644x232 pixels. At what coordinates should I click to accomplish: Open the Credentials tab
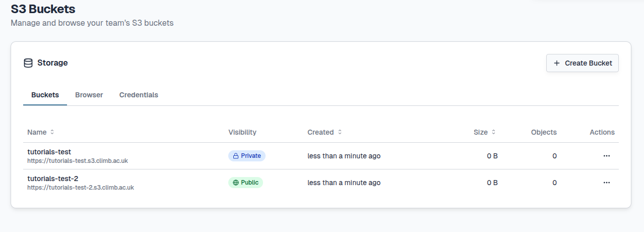click(139, 95)
